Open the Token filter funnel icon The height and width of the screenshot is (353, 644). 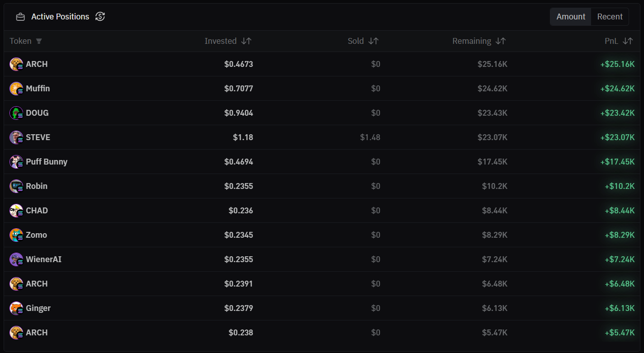[x=39, y=41]
